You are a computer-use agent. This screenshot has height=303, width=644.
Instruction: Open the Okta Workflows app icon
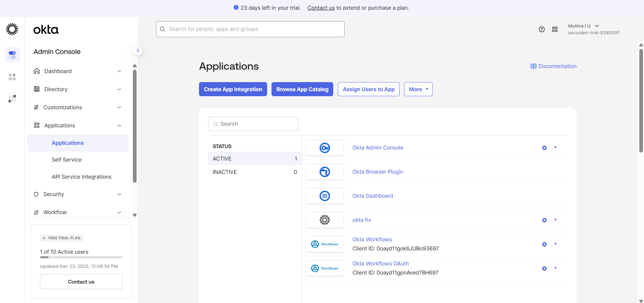point(325,244)
